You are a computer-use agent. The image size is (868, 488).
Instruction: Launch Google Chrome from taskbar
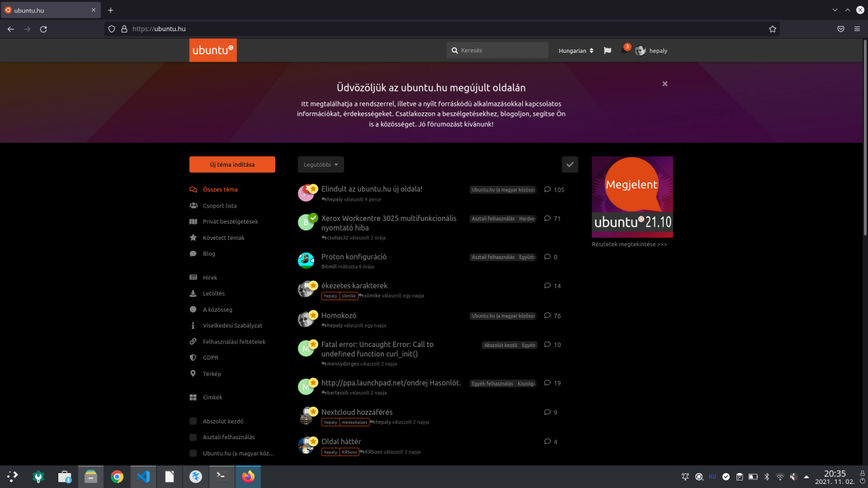117,476
